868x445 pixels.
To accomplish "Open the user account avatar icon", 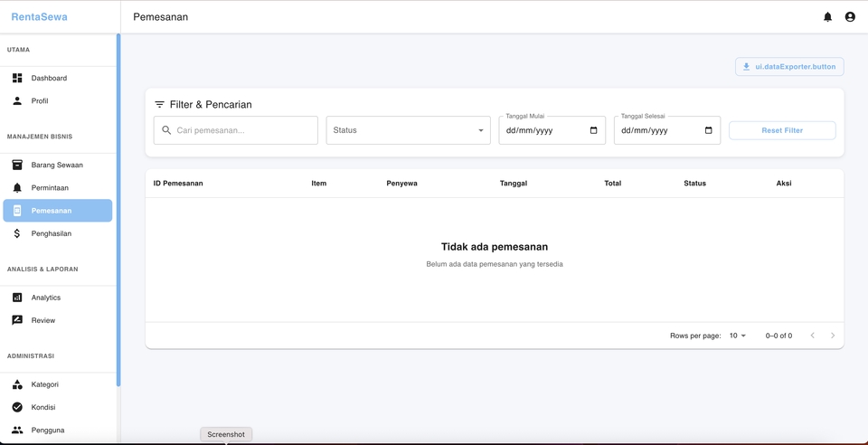I will [x=850, y=17].
